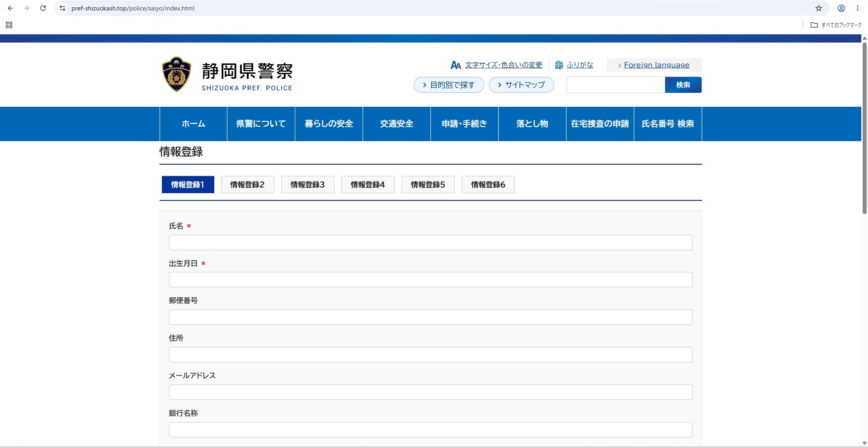Open the ホーム menu item
Screen dimensions: 868x447
pyautogui.click(x=193, y=124)
